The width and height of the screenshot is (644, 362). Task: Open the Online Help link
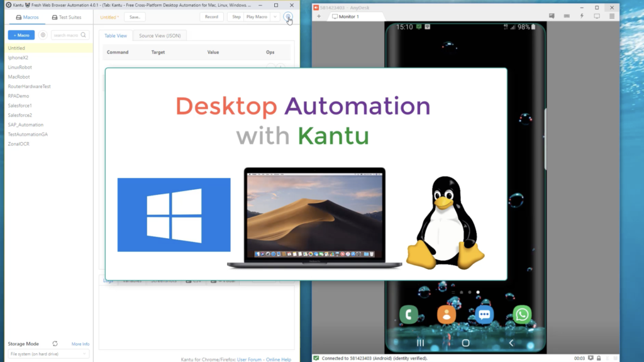pos(279,359)
